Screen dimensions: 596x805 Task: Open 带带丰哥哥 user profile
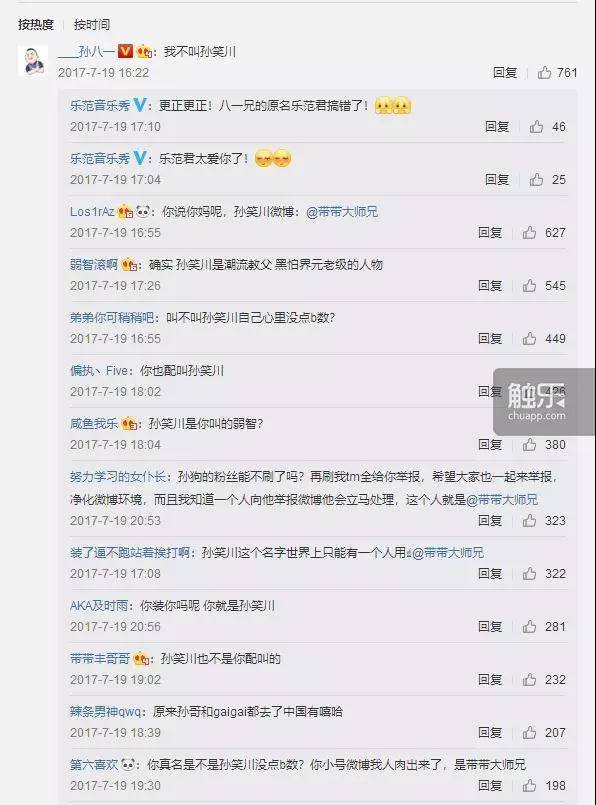tap(100, 658)
